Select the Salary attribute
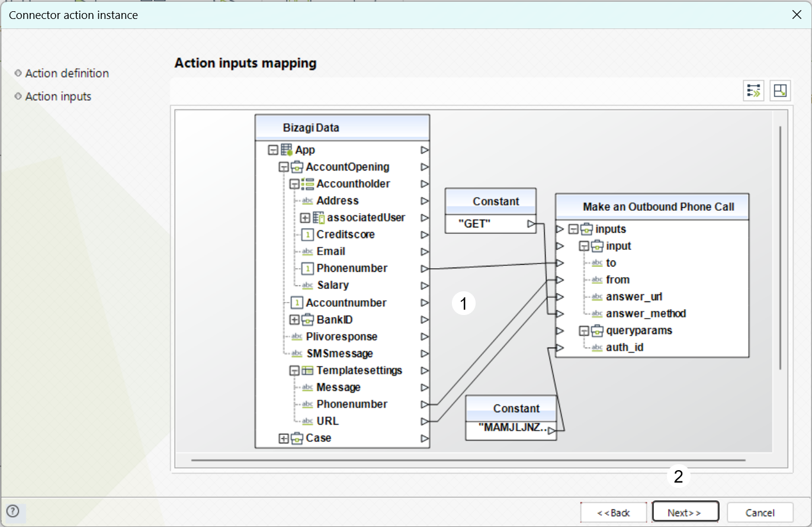 (333, 285)
